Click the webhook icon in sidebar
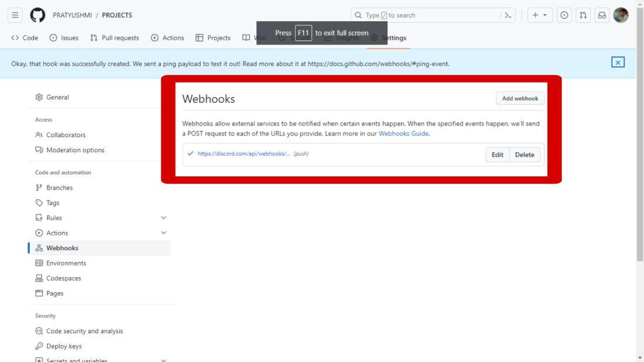This screenshot has width=644, height=362. coord(39,248)
